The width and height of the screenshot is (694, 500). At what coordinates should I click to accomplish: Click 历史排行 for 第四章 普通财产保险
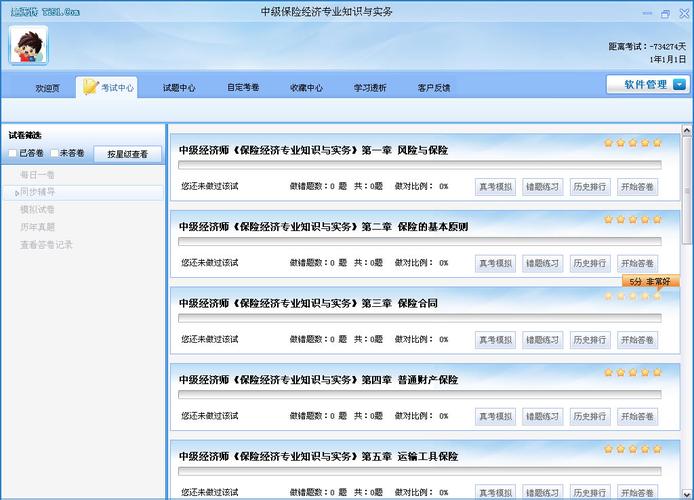(590, 416)
